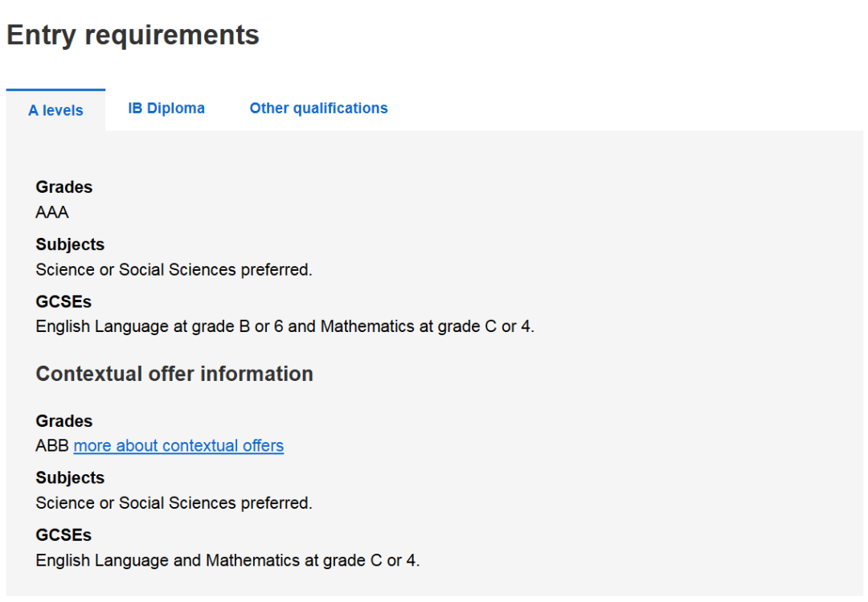Switch to the IB Diploma tab
The width and height of the screenshot is (868, 602).
(166, 108)
